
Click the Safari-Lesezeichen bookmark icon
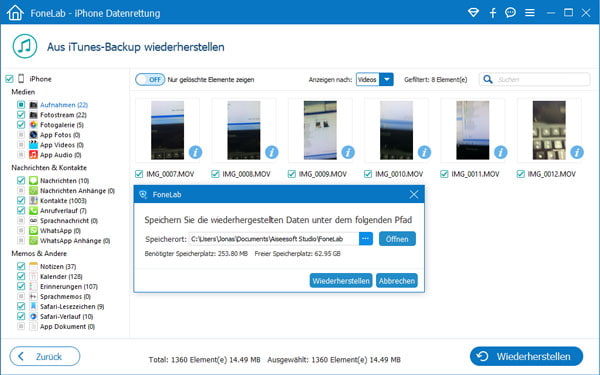(x=34, y=306)
